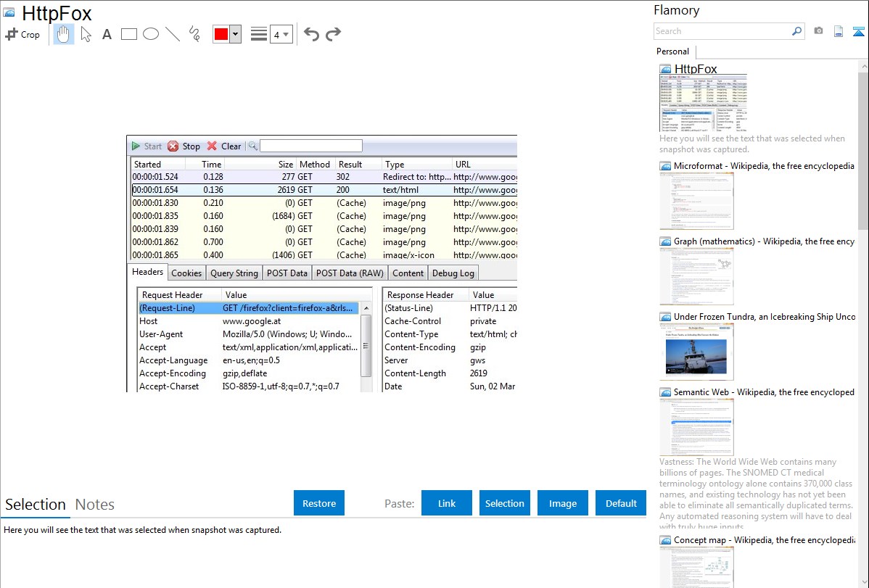Screen dimensions: 869x588
Task: Click the page document icon in Flamory header
Action: pyautogui.click(x=839, y=31)
